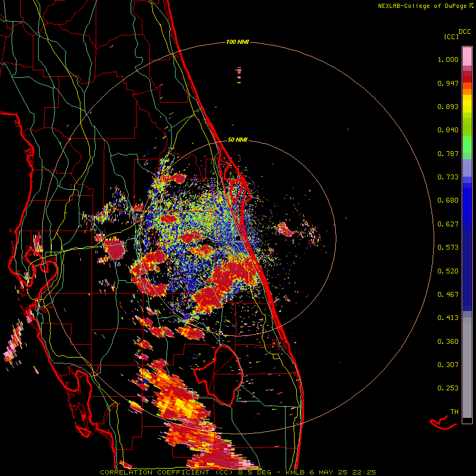This screenshot has height=476, width=476.
Task: Click the 50 NMI range ring label
Action: [237, 140]
